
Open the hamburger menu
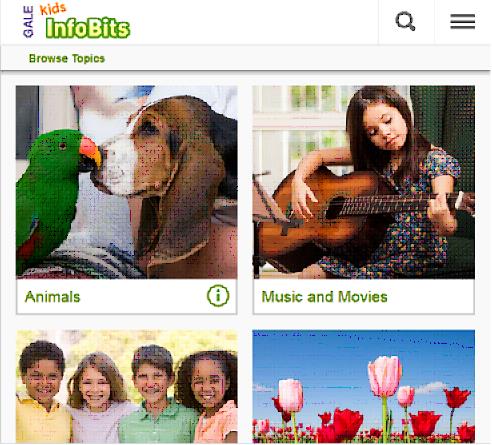point(462,22)
